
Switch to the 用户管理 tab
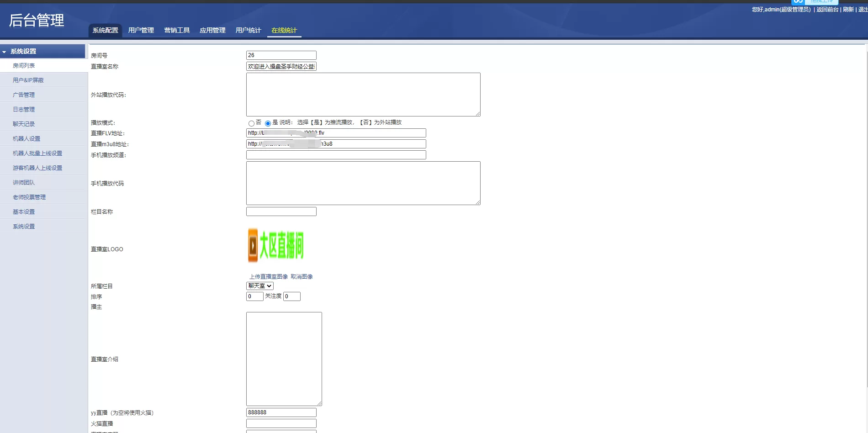pyautogui.click(x=141, y=30)
